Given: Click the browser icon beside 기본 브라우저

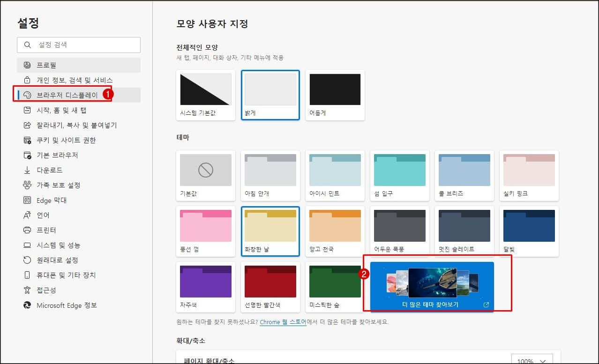Looking at the screenshot, I should pyautogui.click(x=27, y=155).
